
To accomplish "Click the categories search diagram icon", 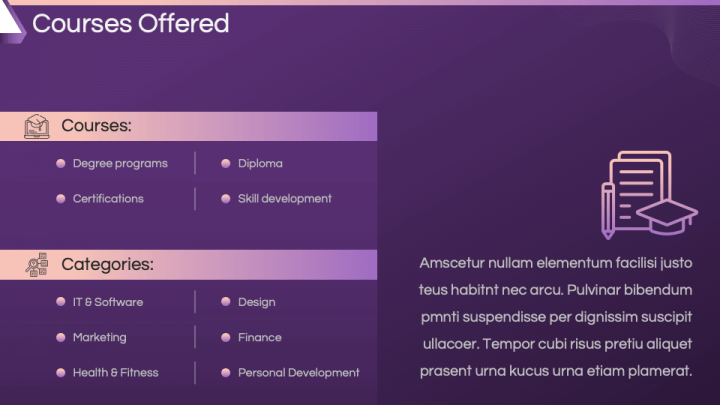I will coord(37,264).
